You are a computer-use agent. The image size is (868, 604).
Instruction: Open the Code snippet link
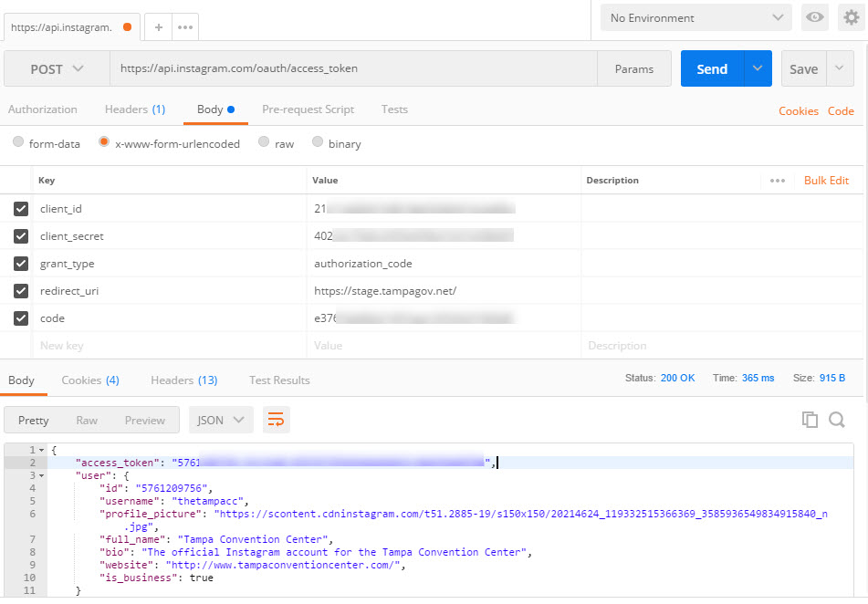(x=841, y=110)
